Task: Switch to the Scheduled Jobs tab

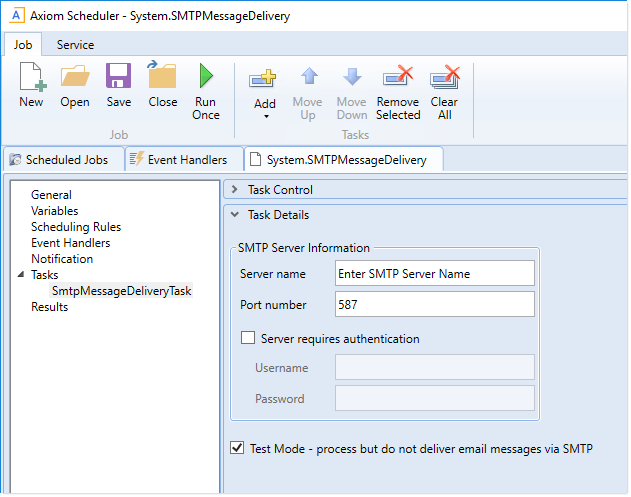Action: 65,159
